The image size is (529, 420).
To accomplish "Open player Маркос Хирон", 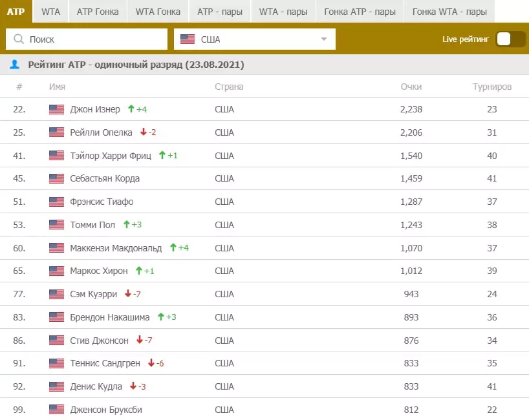I will pos(99,271).
